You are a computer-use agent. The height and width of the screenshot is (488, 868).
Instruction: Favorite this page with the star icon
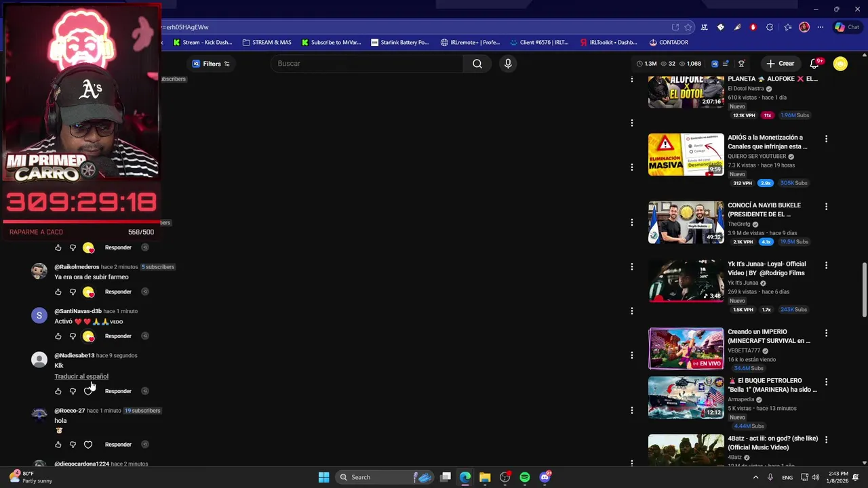(688, 27)
